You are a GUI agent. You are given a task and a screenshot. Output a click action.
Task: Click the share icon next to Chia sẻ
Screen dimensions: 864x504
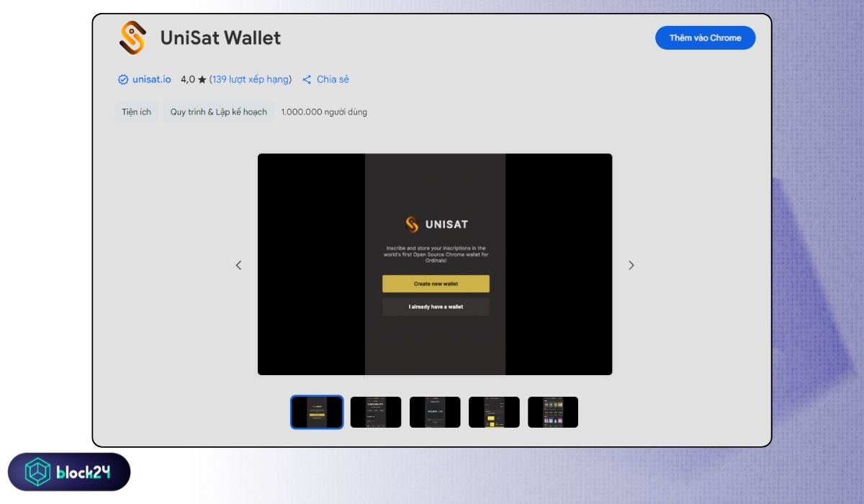(307, 79)
